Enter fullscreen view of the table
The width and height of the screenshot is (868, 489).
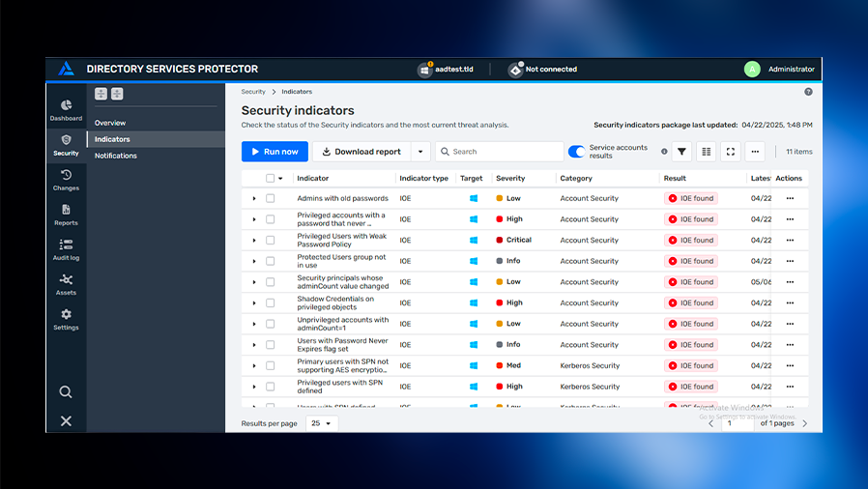pos(731,152)
